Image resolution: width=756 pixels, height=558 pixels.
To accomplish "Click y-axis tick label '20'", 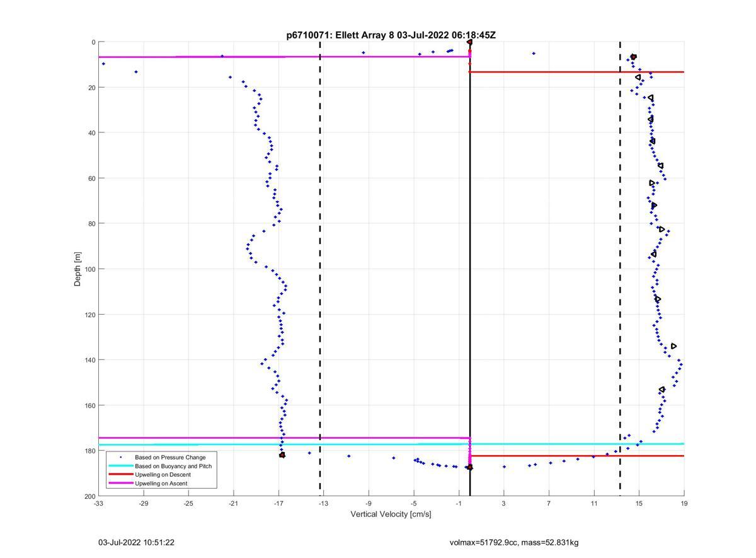I will 91,88.
